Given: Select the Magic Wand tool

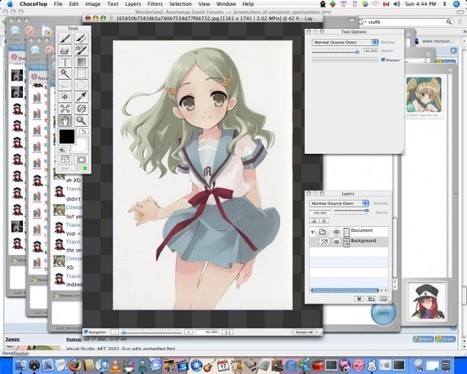Looking at the screenshot, I should (x=65, y=74).
